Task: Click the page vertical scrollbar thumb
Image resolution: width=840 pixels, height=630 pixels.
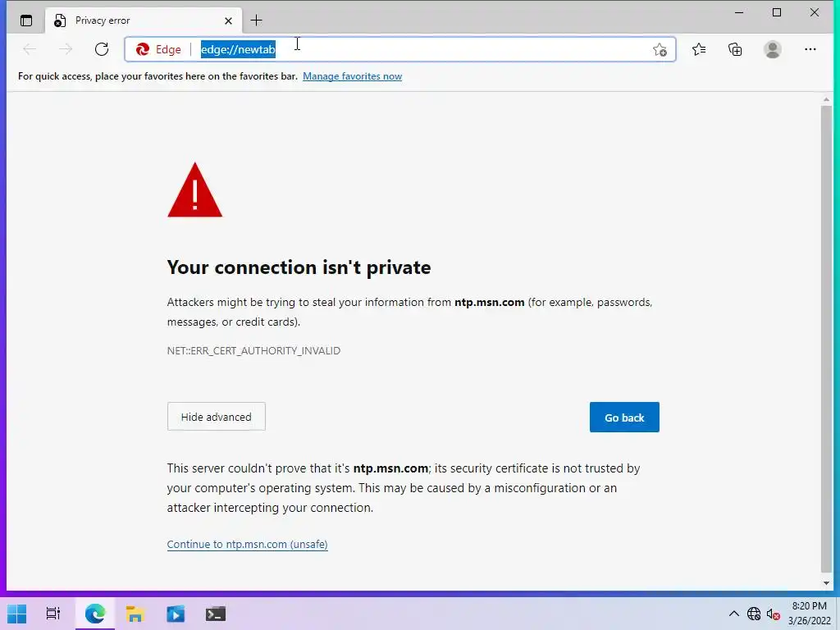Action: click(x=826, y=339)
